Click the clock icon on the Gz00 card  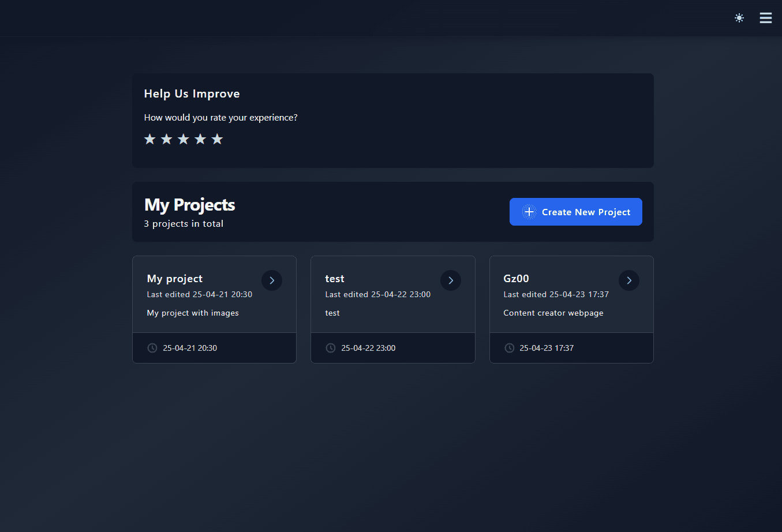tap(509, 347)
